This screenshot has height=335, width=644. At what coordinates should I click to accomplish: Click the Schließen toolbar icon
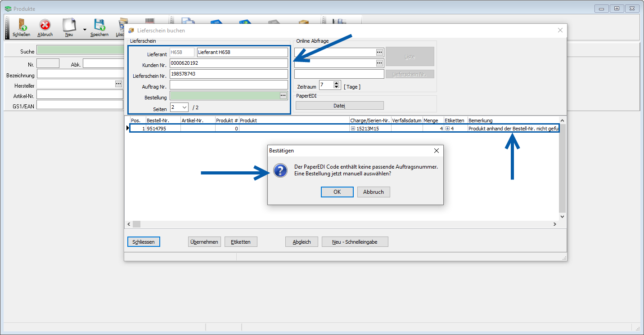pos(21,26)
